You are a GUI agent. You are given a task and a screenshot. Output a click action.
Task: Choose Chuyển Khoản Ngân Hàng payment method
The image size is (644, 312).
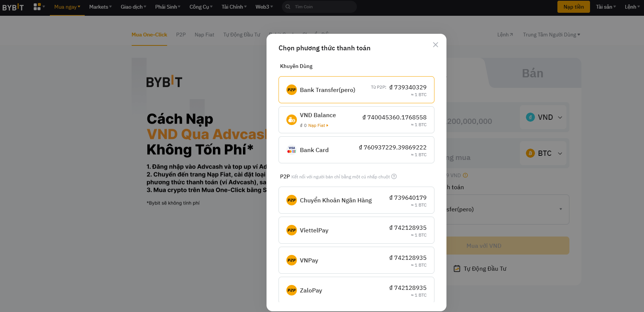pyautogui.click(x=356, y=200)
